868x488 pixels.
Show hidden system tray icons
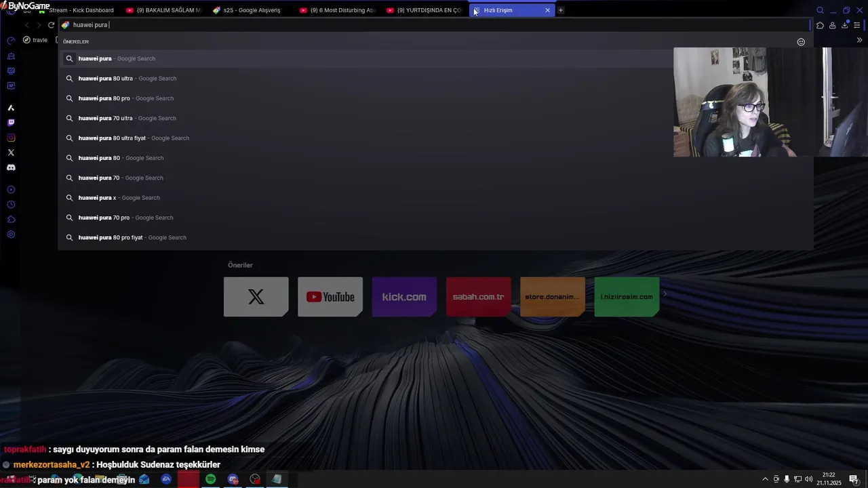(766, 479)
